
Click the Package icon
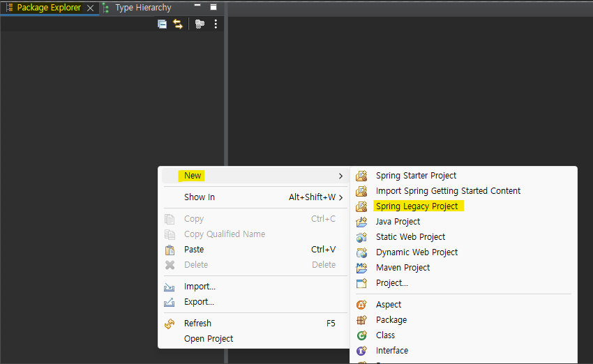coord(361,320)
